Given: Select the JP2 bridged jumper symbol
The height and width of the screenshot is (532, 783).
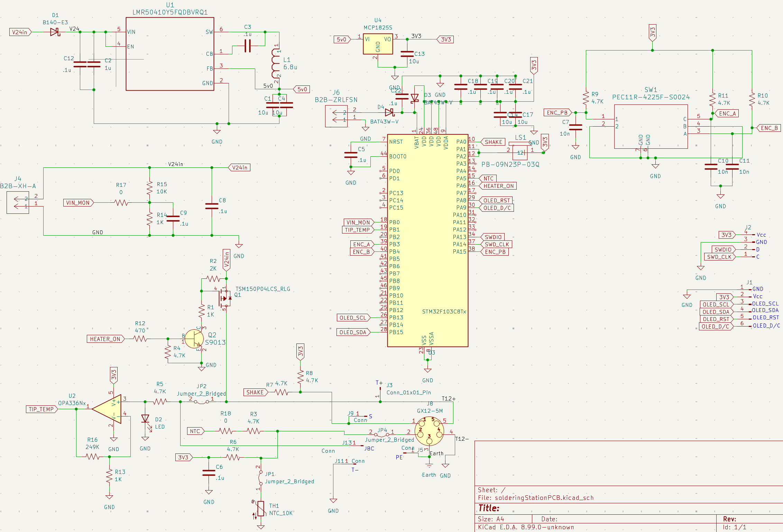Looking at the screenshot, I should click(202, 402).
